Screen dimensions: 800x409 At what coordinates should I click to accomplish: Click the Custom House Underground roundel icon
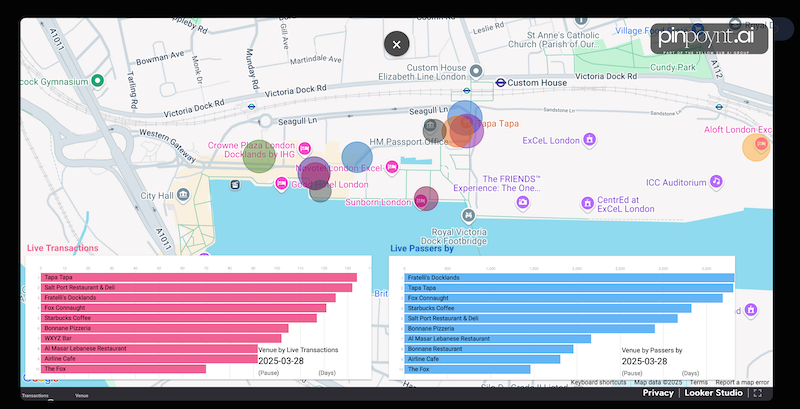(501, 83)
